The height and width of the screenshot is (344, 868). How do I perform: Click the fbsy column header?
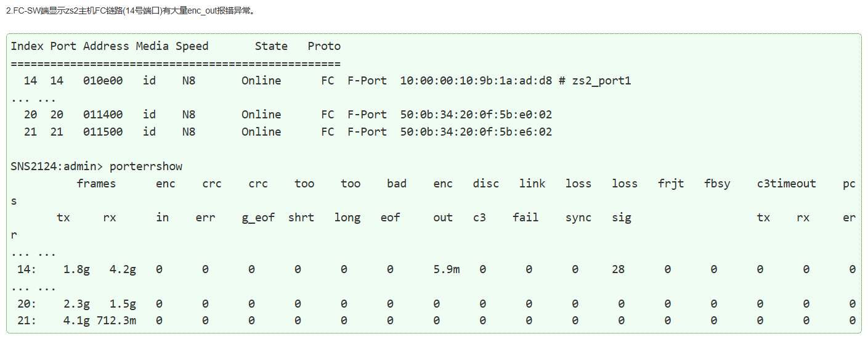click(717, 184)
